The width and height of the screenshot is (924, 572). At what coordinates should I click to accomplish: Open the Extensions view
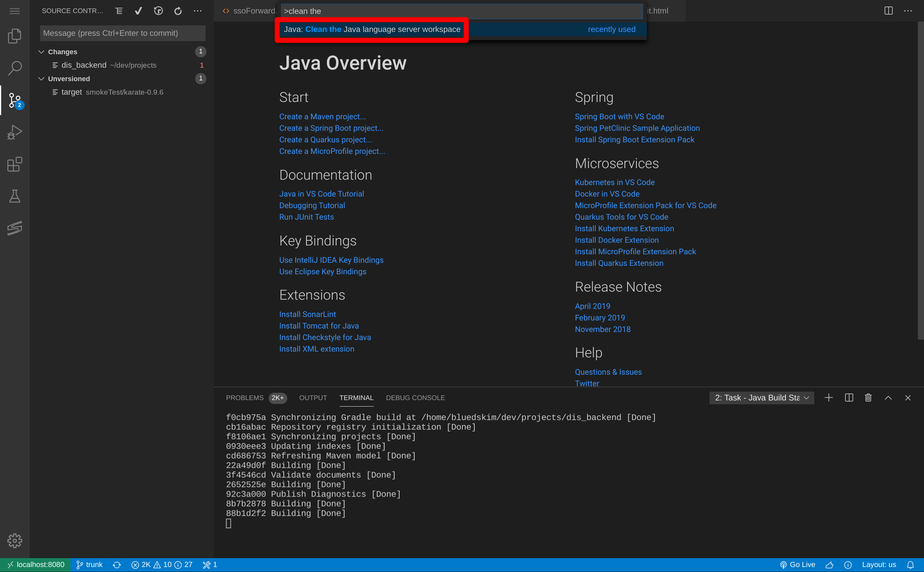tap(15, 164)
